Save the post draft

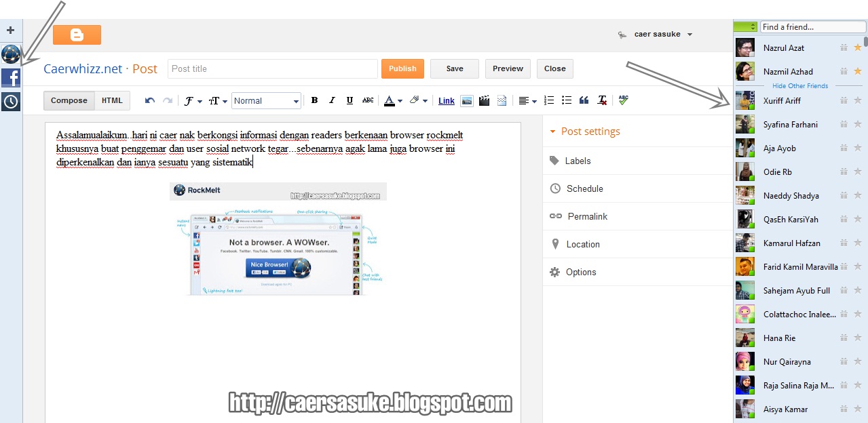point(455,68)
